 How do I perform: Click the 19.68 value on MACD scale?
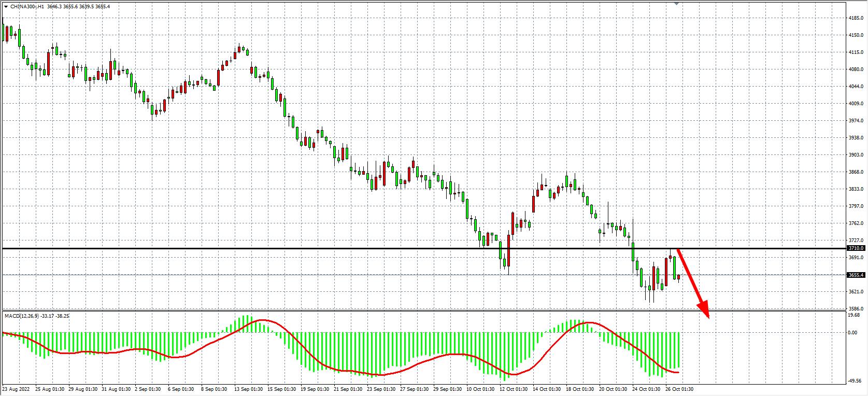coord(853,315)
